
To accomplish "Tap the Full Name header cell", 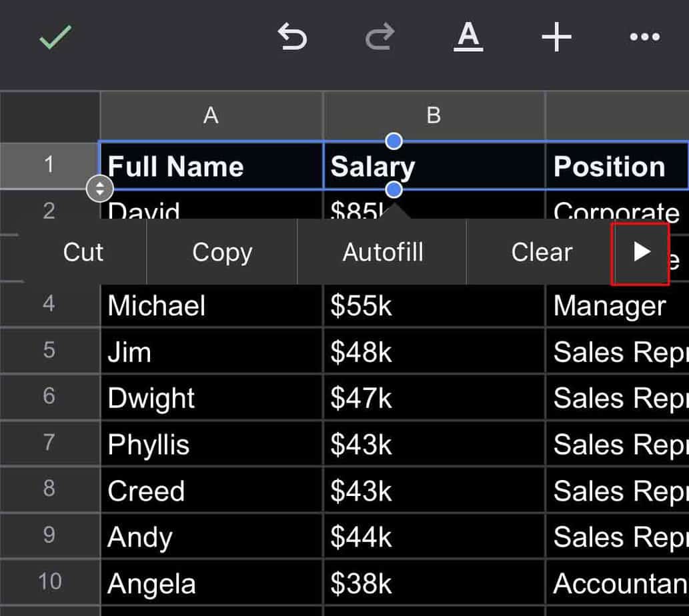I will coord(210,166).
